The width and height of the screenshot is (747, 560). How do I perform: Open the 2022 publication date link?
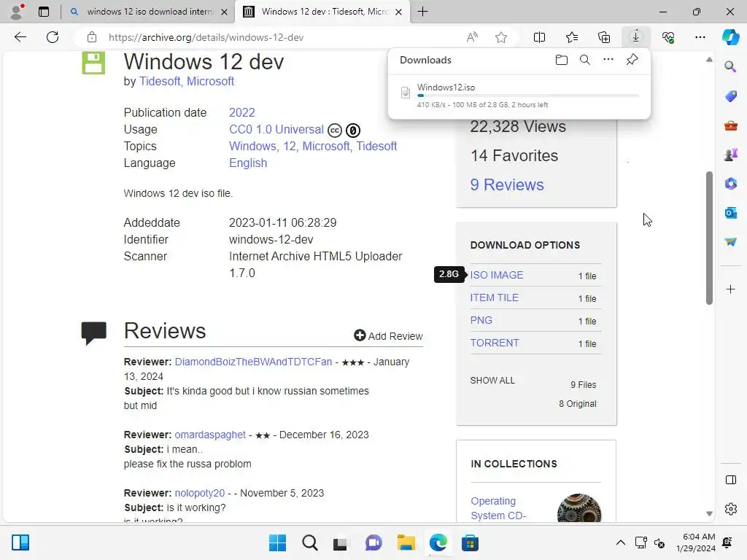(242, 112)
